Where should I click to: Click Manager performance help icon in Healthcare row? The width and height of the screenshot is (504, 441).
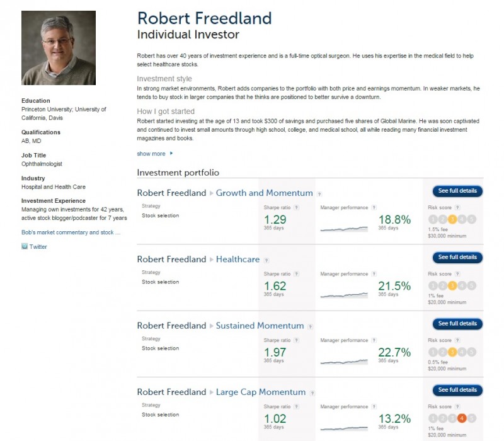click(x=374, y=274)
